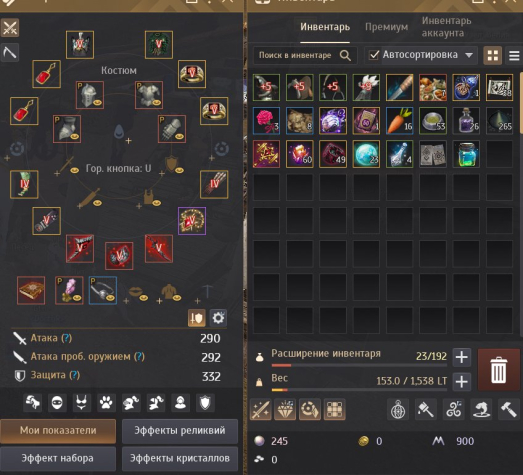Expand the Автосортировка dropdown arrow

pos(469,55)
